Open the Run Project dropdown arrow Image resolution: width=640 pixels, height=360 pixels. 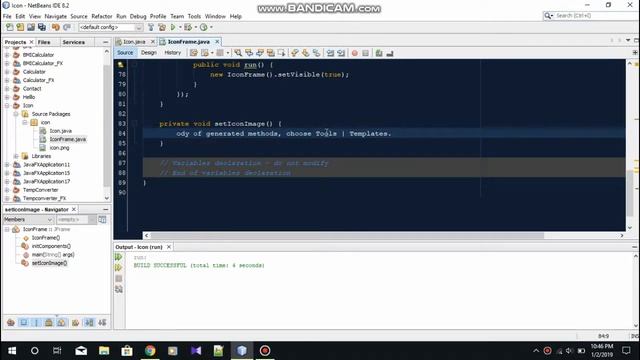point(180,27)
